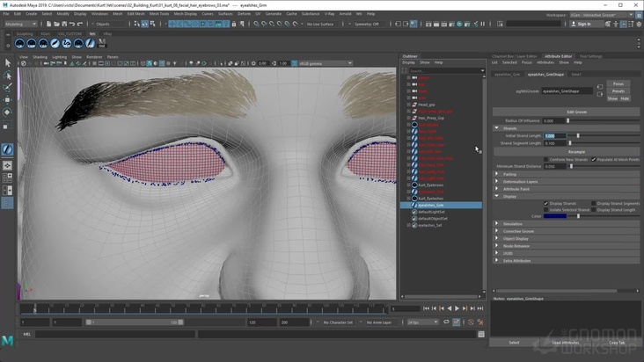Toggle the Display Strands checkbox
This screenshot has width=644, height=362.
pyautogui.click(x=545, y=203)
